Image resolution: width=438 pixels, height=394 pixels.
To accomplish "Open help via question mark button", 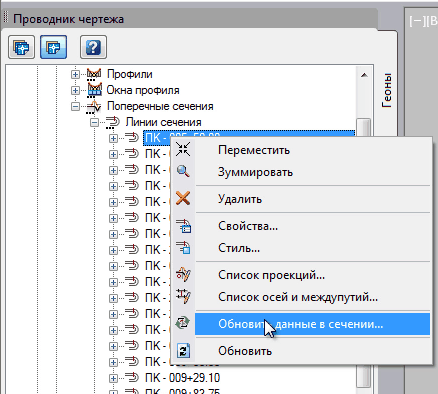I will 93,47.
